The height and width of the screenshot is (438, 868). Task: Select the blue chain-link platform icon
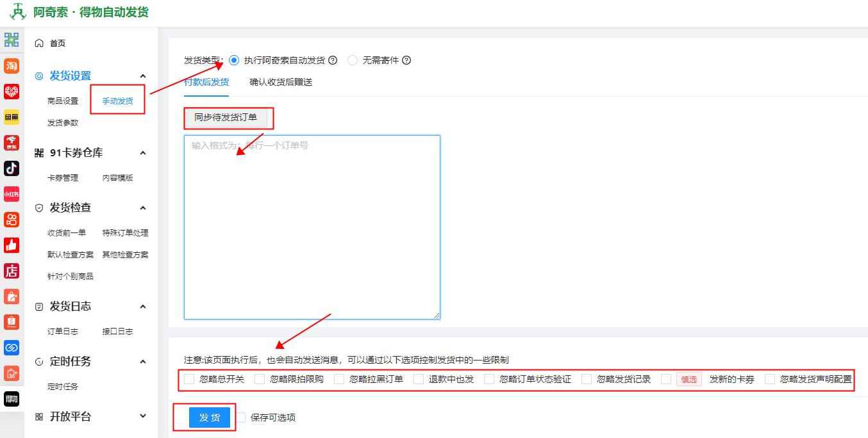tap(12, 348)
